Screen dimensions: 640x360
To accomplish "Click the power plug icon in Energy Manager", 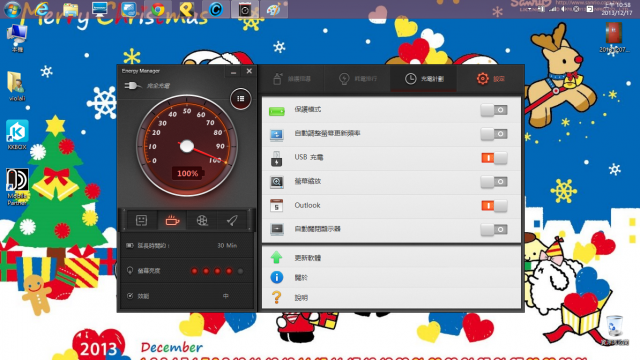I will point(133,86).
